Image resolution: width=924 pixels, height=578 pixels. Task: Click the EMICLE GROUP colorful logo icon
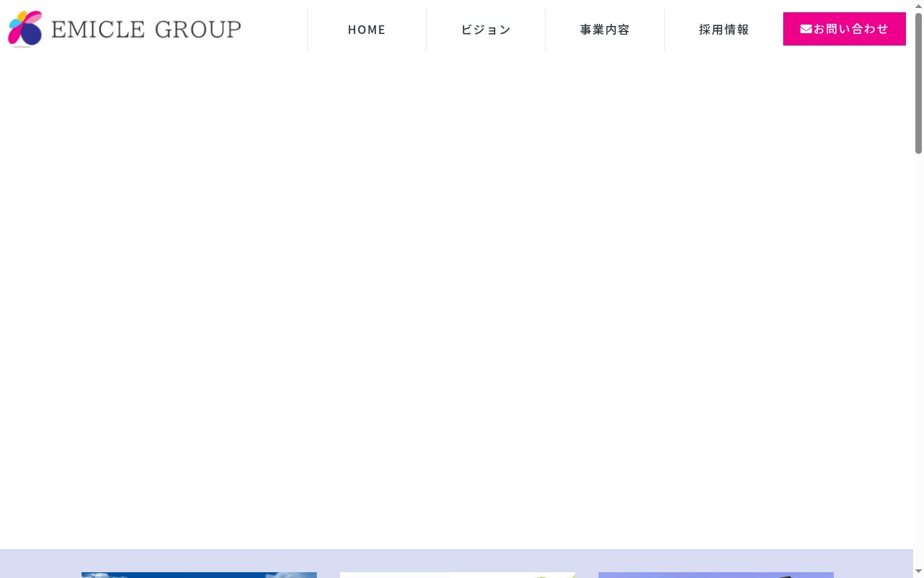tap(25, 29)
